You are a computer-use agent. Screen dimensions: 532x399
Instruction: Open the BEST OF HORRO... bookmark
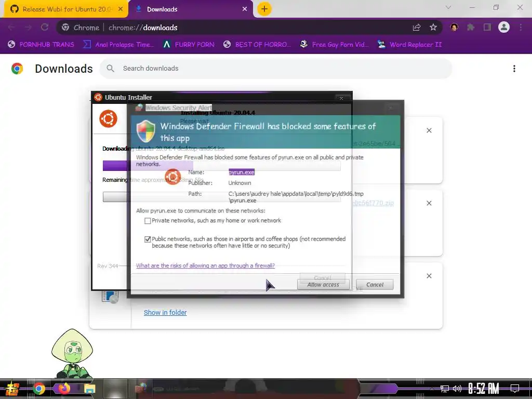(x=257, y=45)
